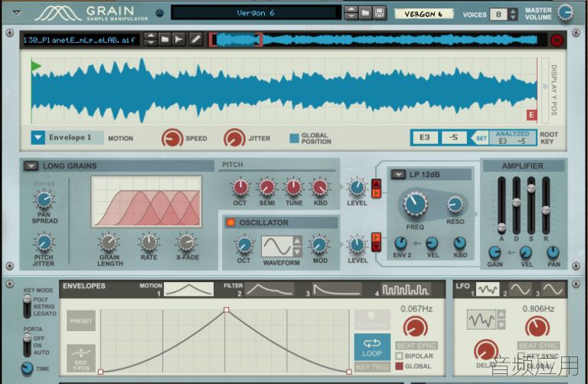588x384 pixels.
Task: Turn the Pitch KBD knob
Action: (x=320, y=188)
